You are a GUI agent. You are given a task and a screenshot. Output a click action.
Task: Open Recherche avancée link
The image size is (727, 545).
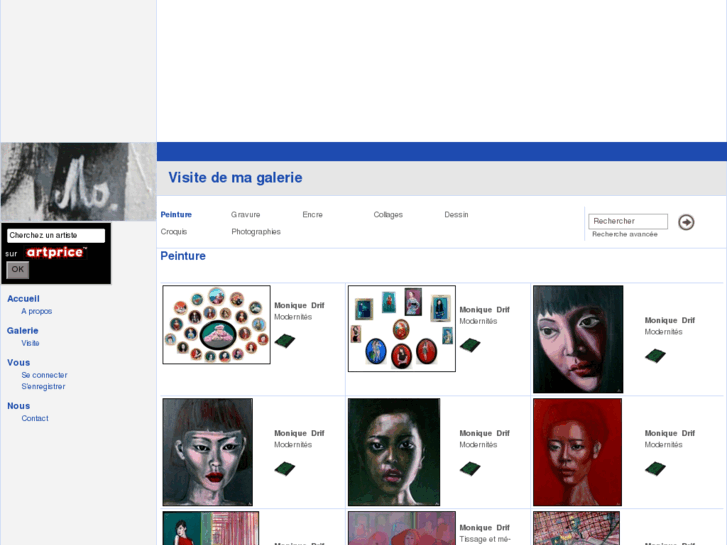[x=625, y=234]
